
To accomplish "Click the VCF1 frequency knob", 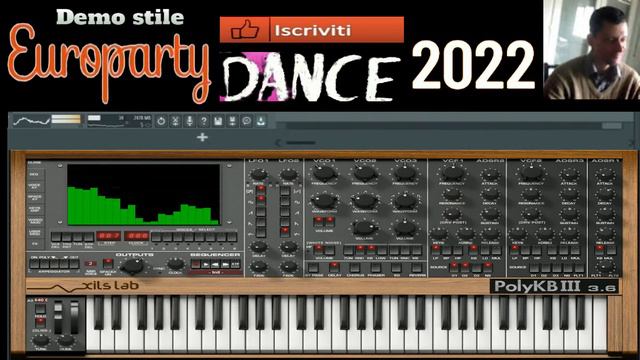I will (x=452, y=173).
